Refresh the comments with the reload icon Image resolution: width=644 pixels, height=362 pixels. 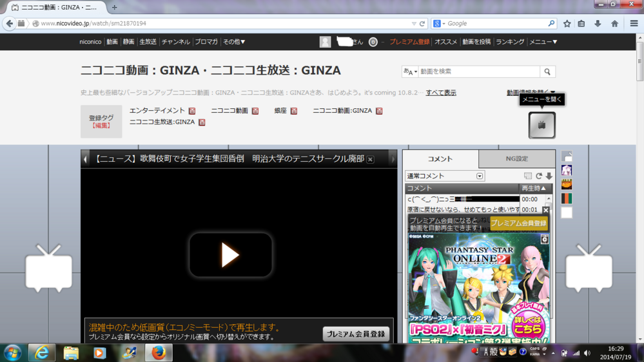coord(539,176)
